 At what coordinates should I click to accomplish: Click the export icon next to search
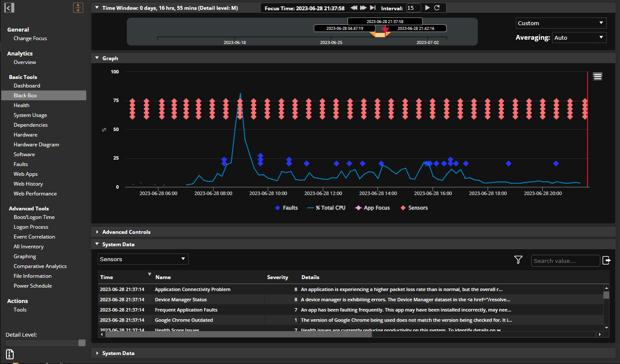click(x=606, y=260)
